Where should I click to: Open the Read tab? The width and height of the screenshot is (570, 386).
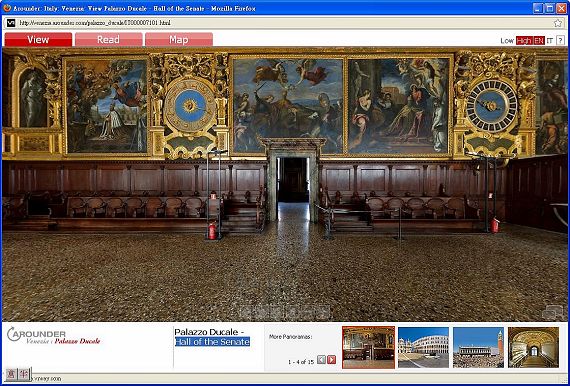tap(108, 40)
